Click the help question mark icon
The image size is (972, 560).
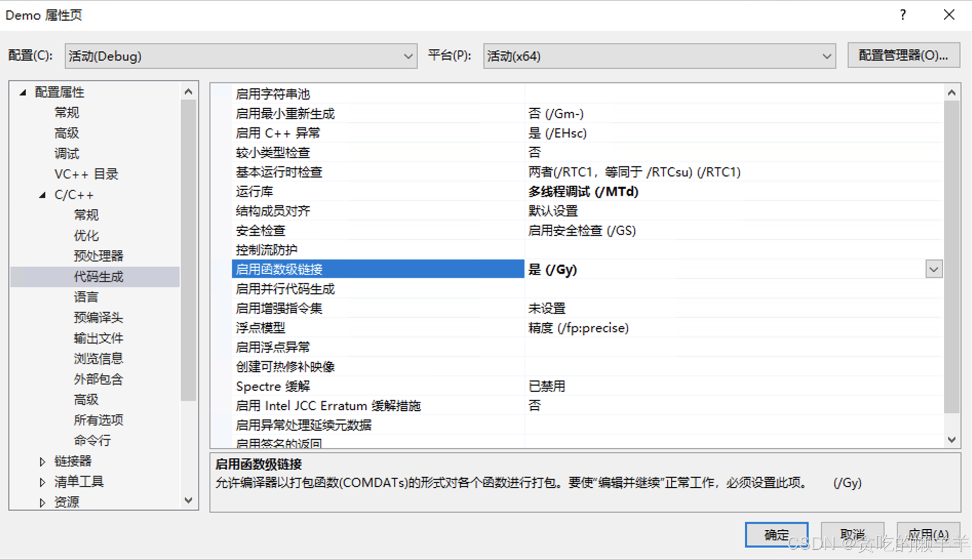903,15
